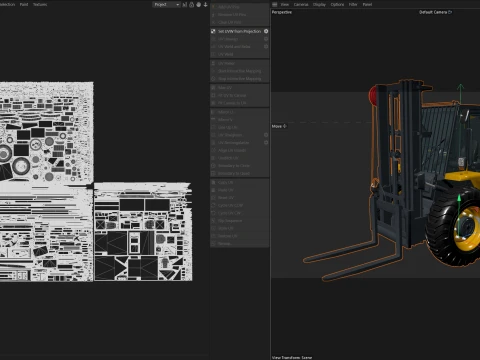
Task: Open the viewport Display menu
Action: 319,4
